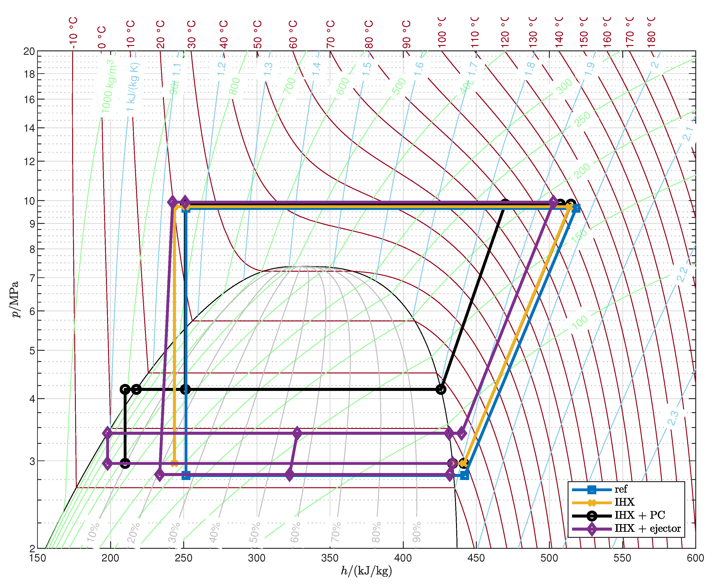
Task: Click the -10 °C isotherm label
Action: click(73, 33)
